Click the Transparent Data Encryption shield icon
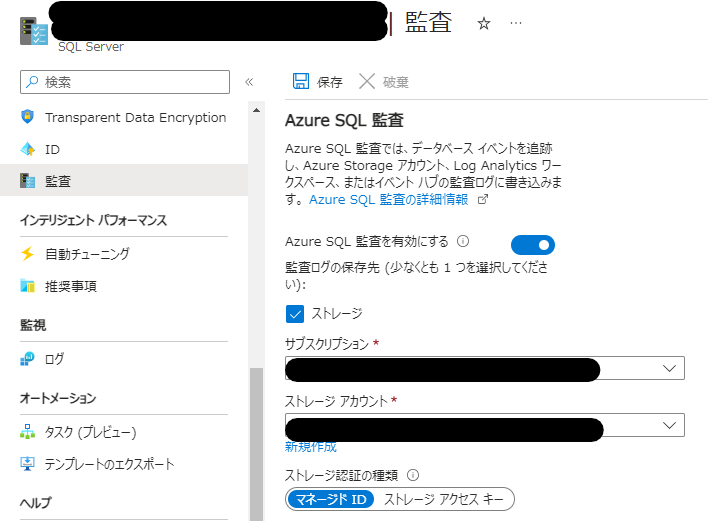This screenshot has height=521, width=708. 28,116
